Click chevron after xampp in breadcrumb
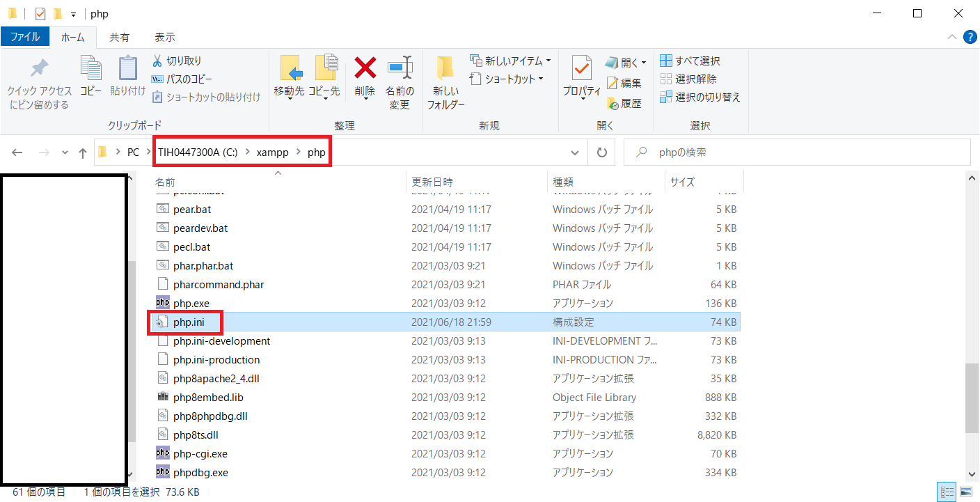This screenshot has height=502, width=980. [298, 152]
